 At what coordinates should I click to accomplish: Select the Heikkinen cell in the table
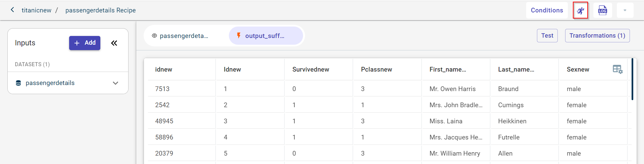coord(512,121)
